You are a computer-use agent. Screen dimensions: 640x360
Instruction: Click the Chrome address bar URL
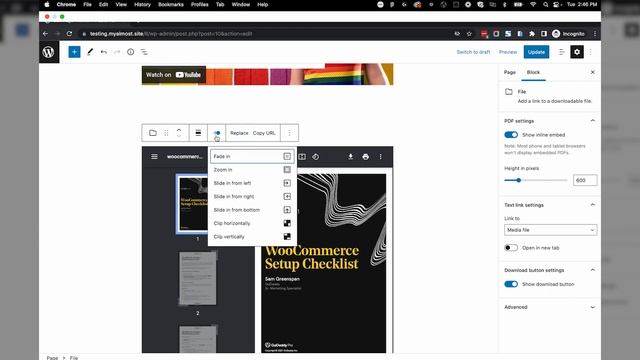tap(171, 33)
